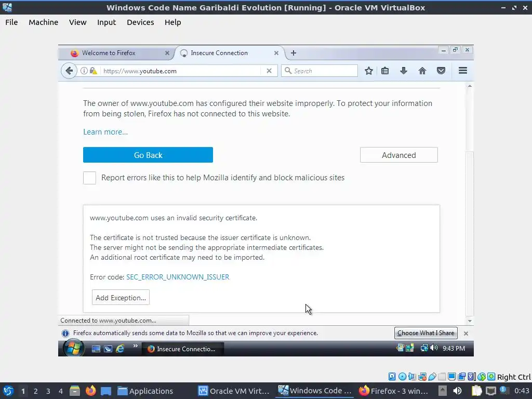
Task: Close the Welcome to Firefox tab
Action: [167, 53]
